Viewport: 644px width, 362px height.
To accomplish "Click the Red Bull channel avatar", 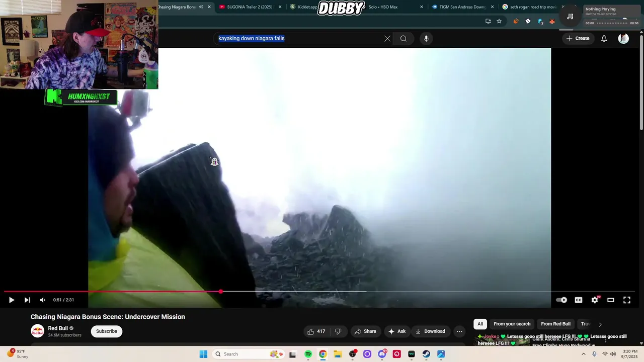I will (37, 331).
